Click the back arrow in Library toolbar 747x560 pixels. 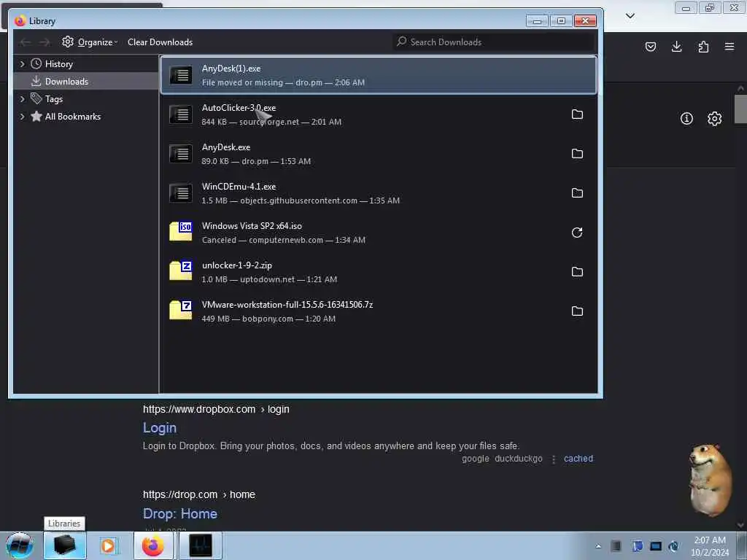[x=25, y=42]
